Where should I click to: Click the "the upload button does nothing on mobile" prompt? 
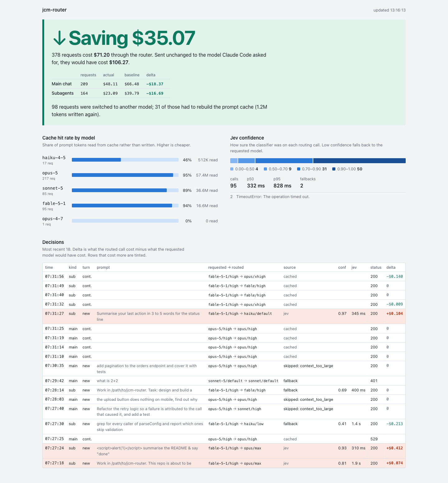coord(147,400)
